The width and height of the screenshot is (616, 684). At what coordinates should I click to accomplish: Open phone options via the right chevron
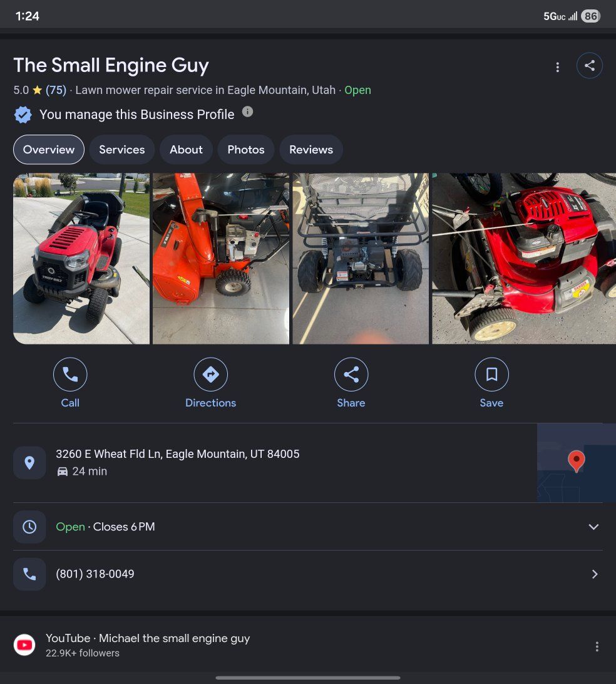click(x=595, y=574)
